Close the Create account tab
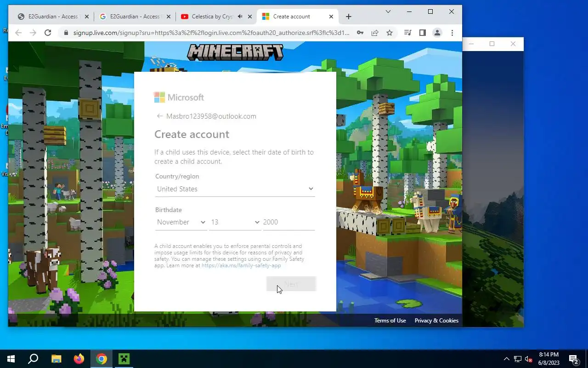 pyautogui.click(x=331, y=17)
